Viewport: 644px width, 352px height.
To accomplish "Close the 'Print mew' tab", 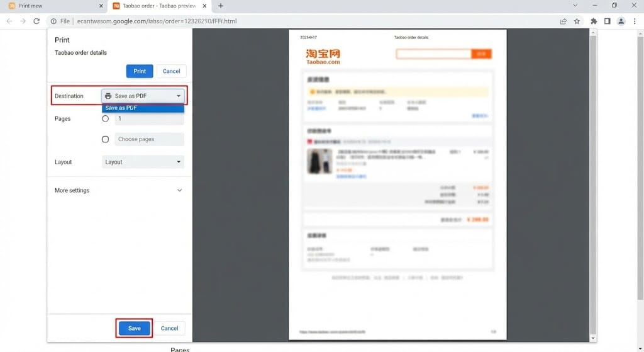I will point(101,6).
